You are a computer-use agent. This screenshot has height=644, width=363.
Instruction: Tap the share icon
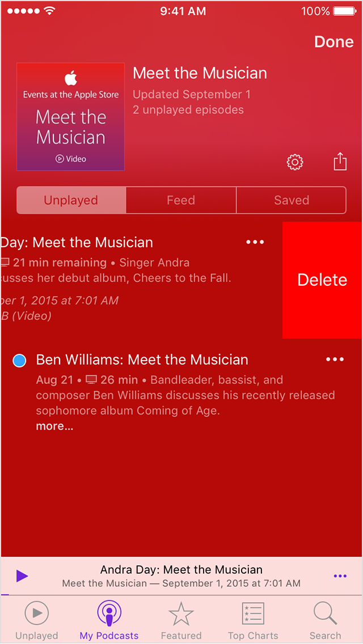(x=340, y=162)
